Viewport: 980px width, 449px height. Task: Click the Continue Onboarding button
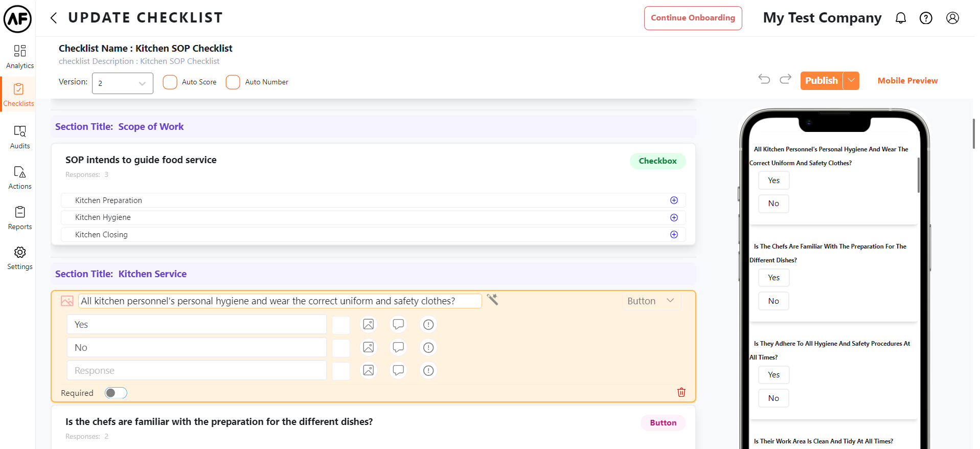pos(693,18)
